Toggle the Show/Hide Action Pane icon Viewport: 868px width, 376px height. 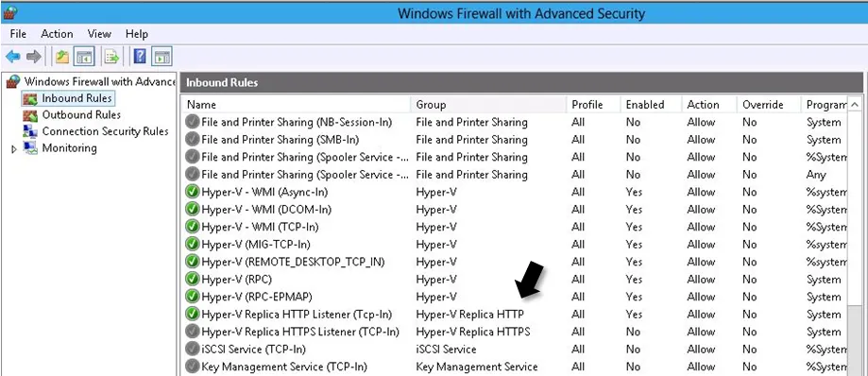162,56
